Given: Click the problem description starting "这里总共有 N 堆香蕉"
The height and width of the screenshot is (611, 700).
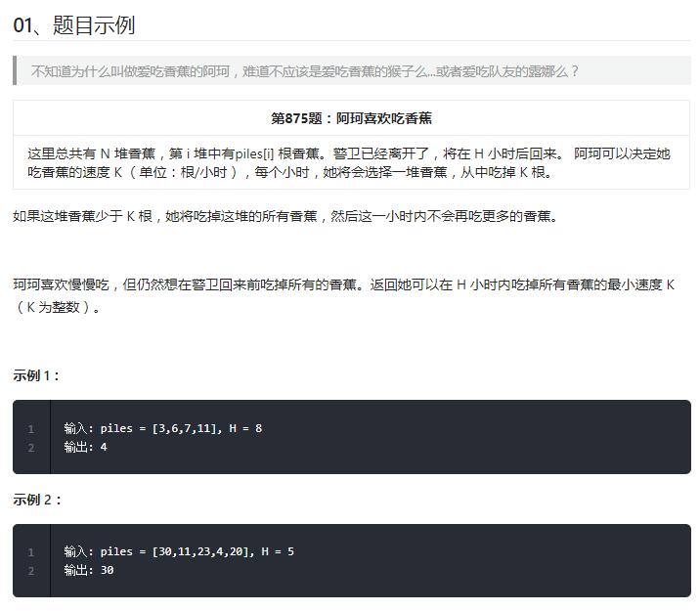Looking at the screenshot, I should tap(349, 163).
